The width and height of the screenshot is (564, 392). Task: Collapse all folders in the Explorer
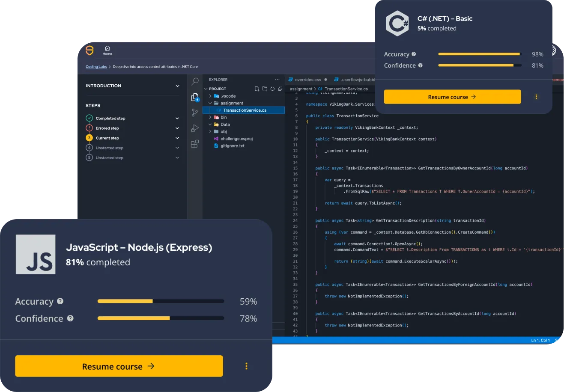[281, 89]
